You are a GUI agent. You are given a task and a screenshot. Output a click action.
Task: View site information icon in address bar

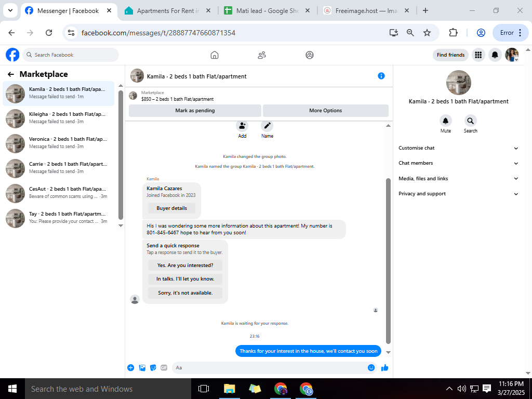click(71, 33)
